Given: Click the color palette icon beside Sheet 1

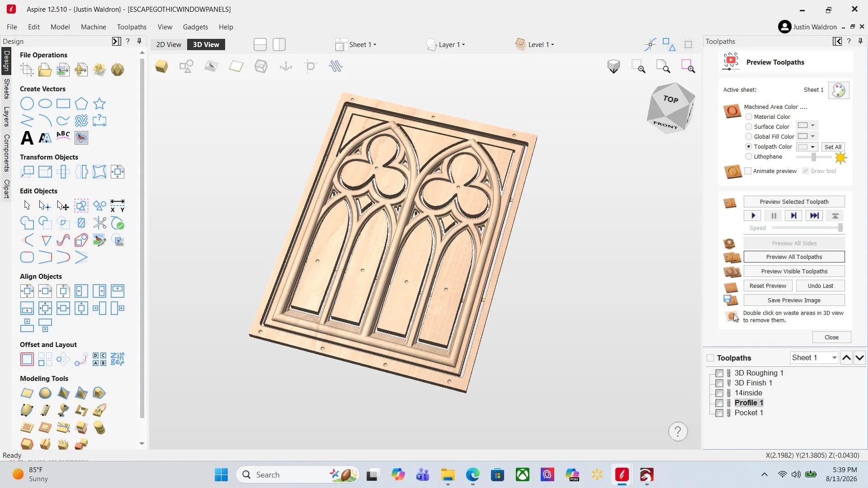Looking at the screenshot, I should coord(839,90).
